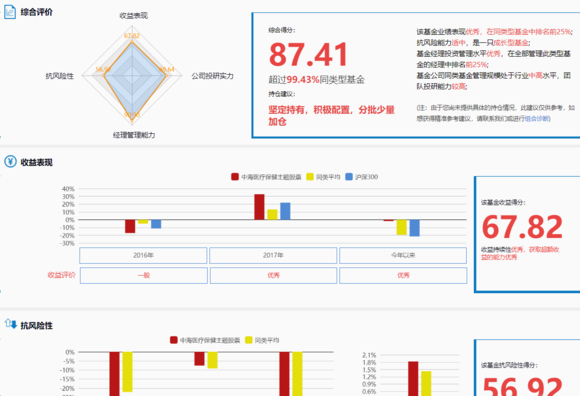This screenshot has height=396, width=580.
Task: Click the 收益表现 yen coin icon
Action: tap(10, 162)
